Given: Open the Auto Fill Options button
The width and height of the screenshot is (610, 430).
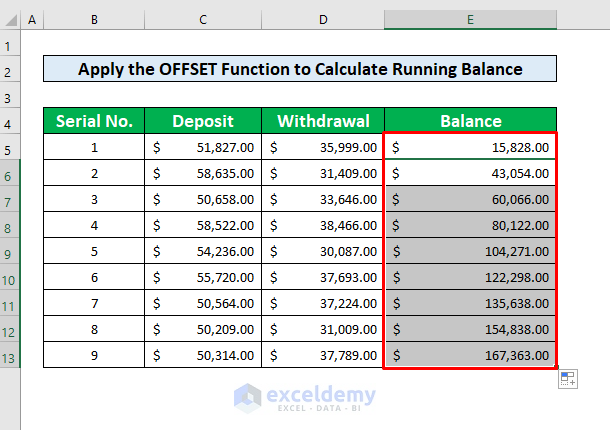Looking at the screenshot, I should point(567,378).
